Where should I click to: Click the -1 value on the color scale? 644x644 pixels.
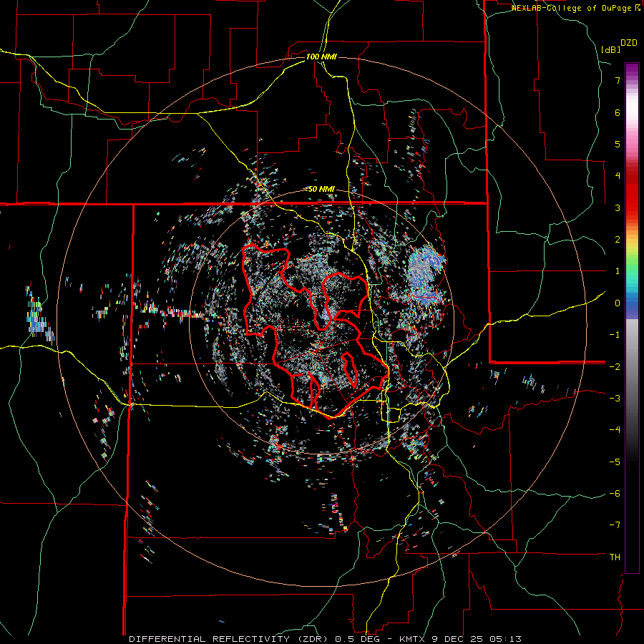coord(615,335)
